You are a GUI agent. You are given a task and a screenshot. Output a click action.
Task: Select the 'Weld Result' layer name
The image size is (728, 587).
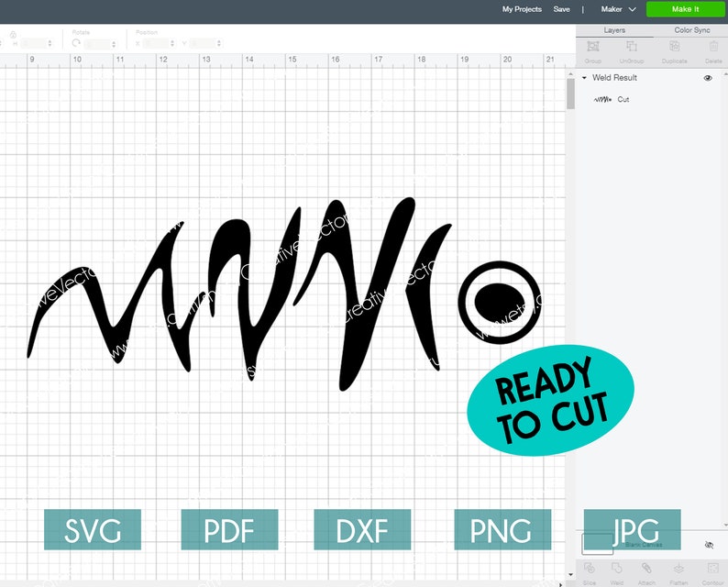pos(614,78)
